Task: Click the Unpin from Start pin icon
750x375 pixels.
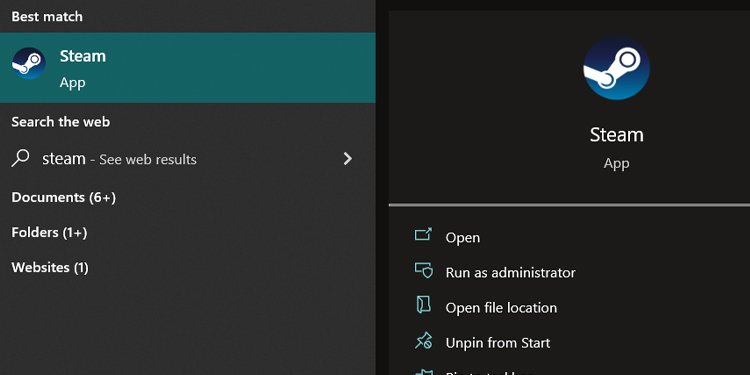Action: 424,341
